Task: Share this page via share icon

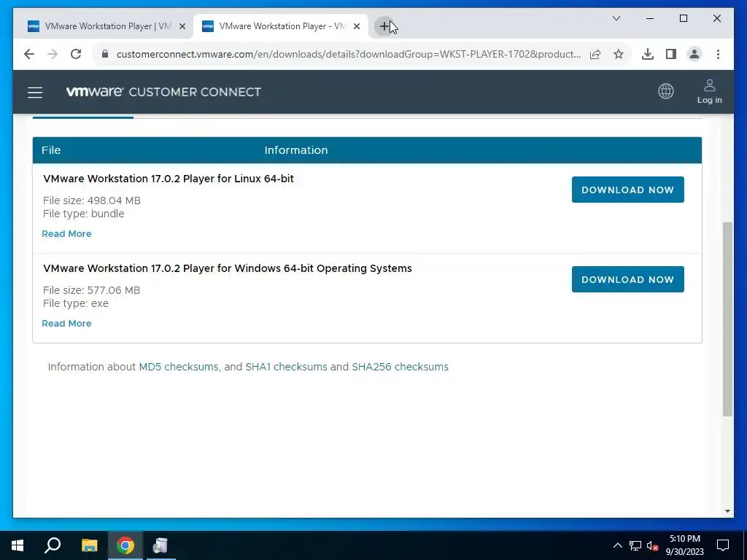Action: pos(595,54)
